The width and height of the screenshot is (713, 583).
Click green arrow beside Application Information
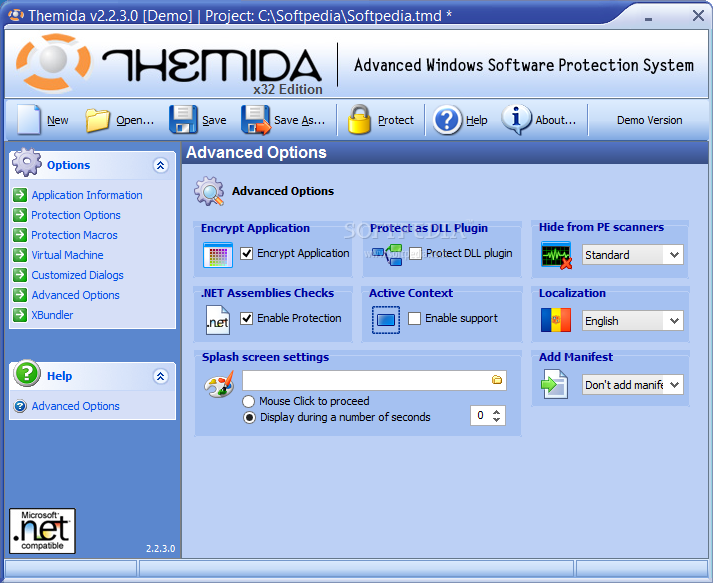click(x=20, y=195)
